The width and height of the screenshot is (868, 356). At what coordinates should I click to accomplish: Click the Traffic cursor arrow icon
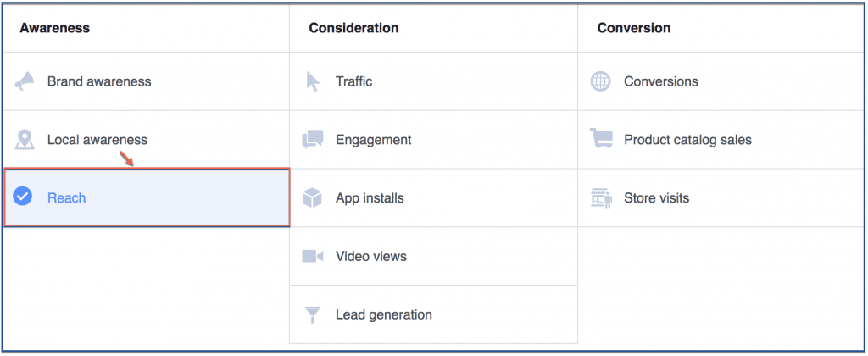pos(313,81)
